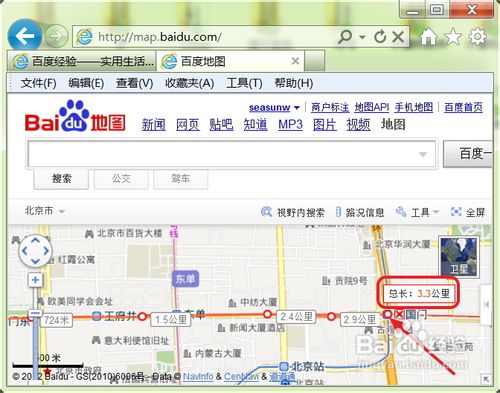500x393 pixels.
Task: Click the map corner expand arrow bottom right
Action: click(486, 379)
